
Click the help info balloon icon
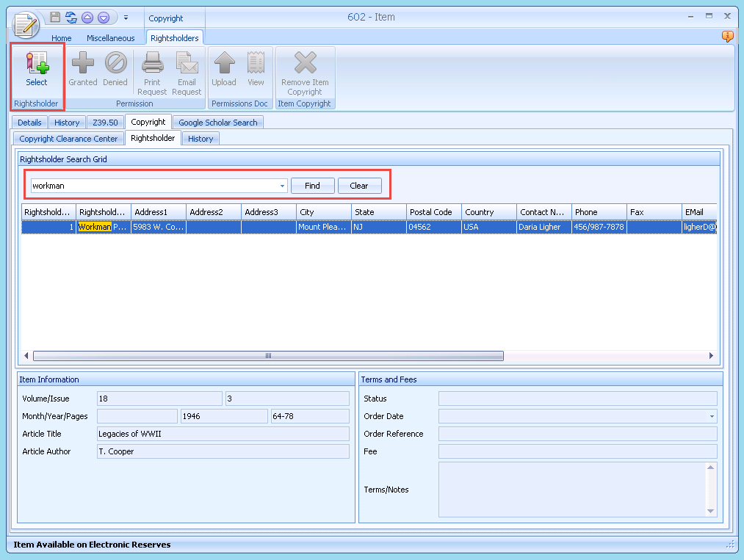727,36
